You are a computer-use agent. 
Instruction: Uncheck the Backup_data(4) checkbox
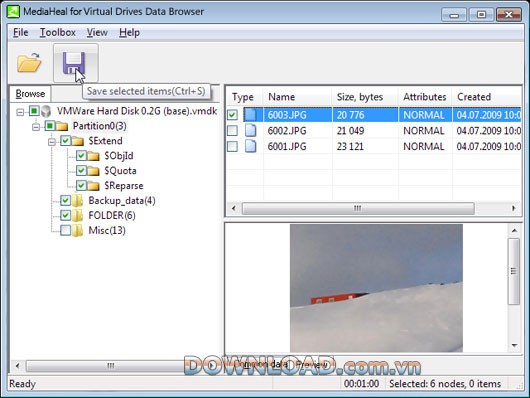(66, 201)
